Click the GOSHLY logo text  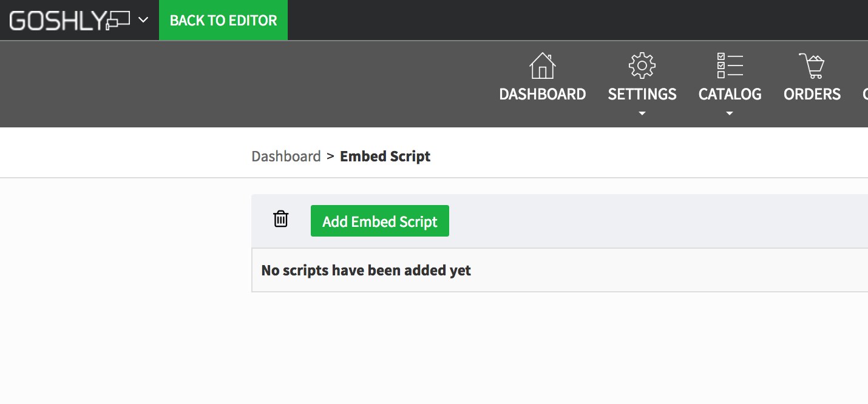58,21
